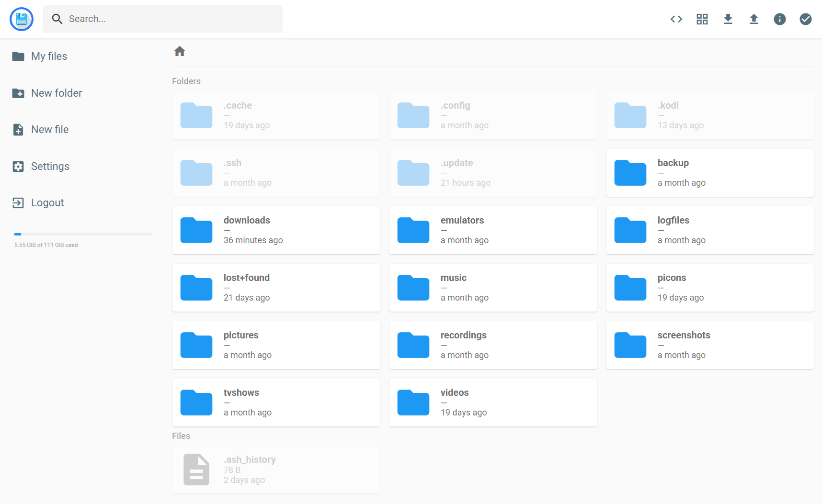Switch view with the grid icon
Viewport: 822px width, 504px height.
(x=702, y=19)
